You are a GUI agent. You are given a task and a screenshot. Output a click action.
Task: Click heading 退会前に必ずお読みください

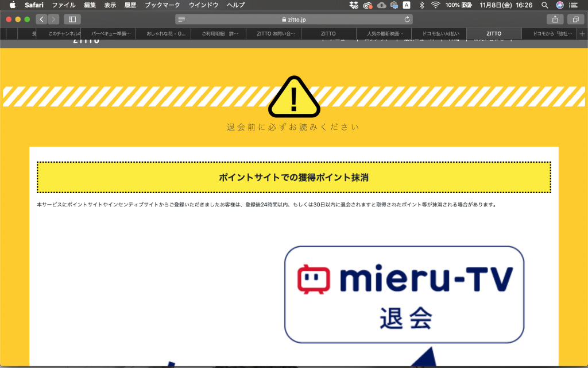point(293,127)
